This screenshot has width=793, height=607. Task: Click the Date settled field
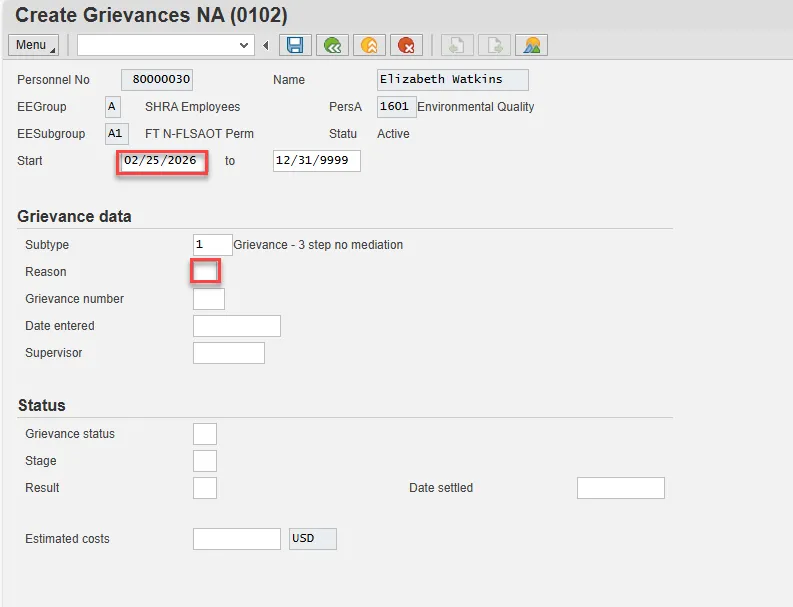(x=620, y=488)
